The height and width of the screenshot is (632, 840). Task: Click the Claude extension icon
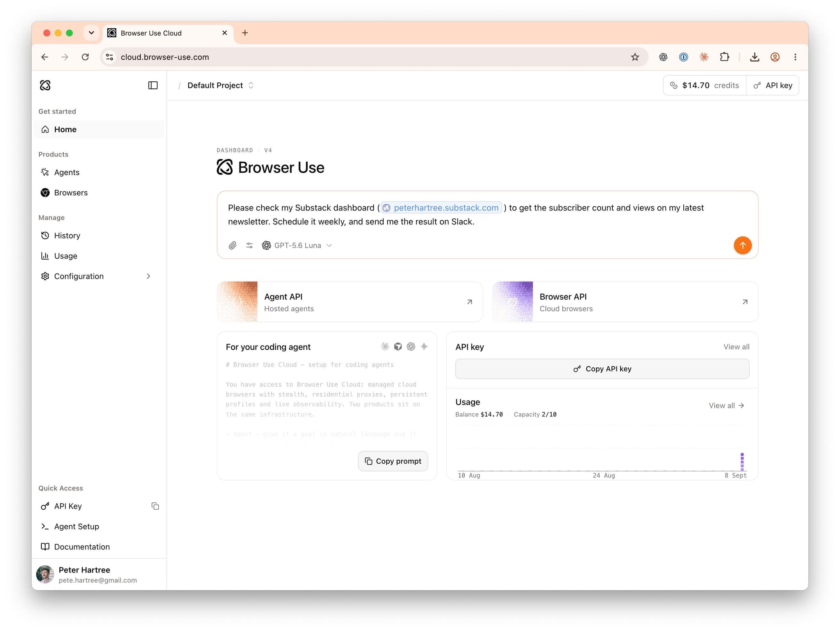(704, 57)
